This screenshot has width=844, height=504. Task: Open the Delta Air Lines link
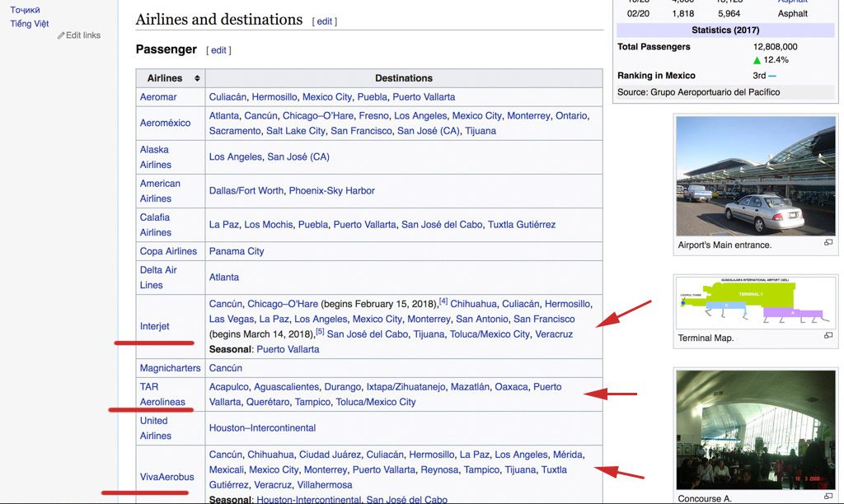(158, 278)
